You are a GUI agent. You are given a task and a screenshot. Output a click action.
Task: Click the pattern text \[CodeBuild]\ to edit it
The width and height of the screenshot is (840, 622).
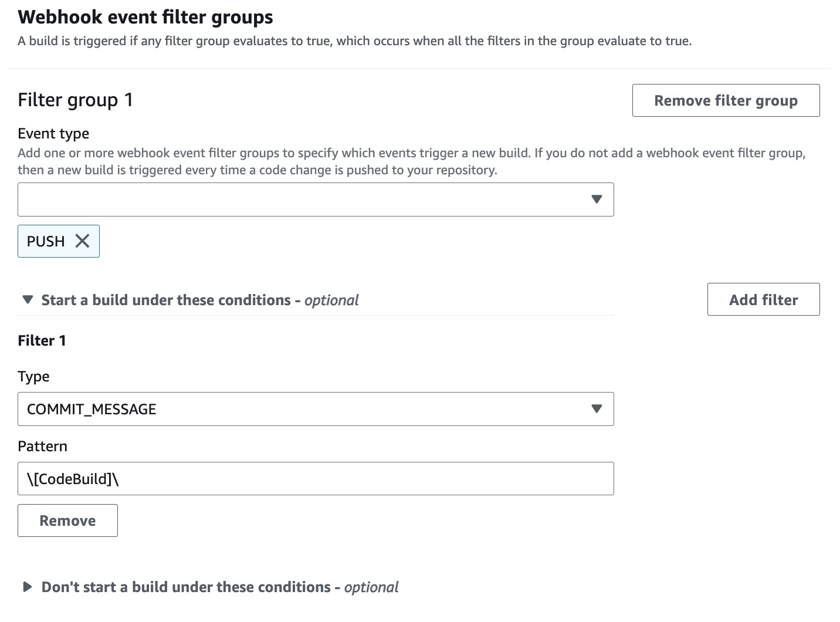(x=73, y=478)
